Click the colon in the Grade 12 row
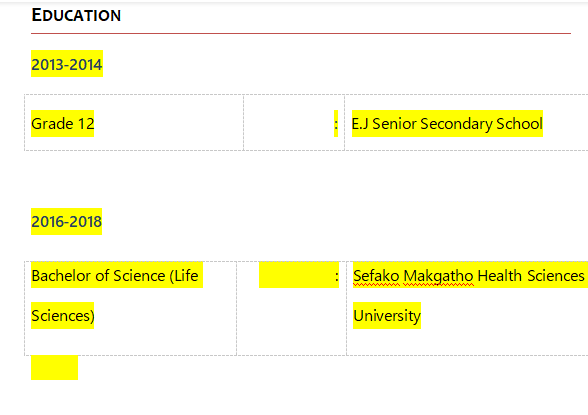The height and width of the screenshot is (415, 588). tap(336, 124)
